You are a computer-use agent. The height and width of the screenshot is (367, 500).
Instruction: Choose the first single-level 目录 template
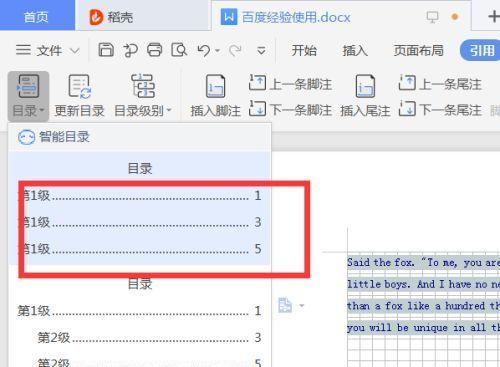pyautogui.click(x=140, y=209)
